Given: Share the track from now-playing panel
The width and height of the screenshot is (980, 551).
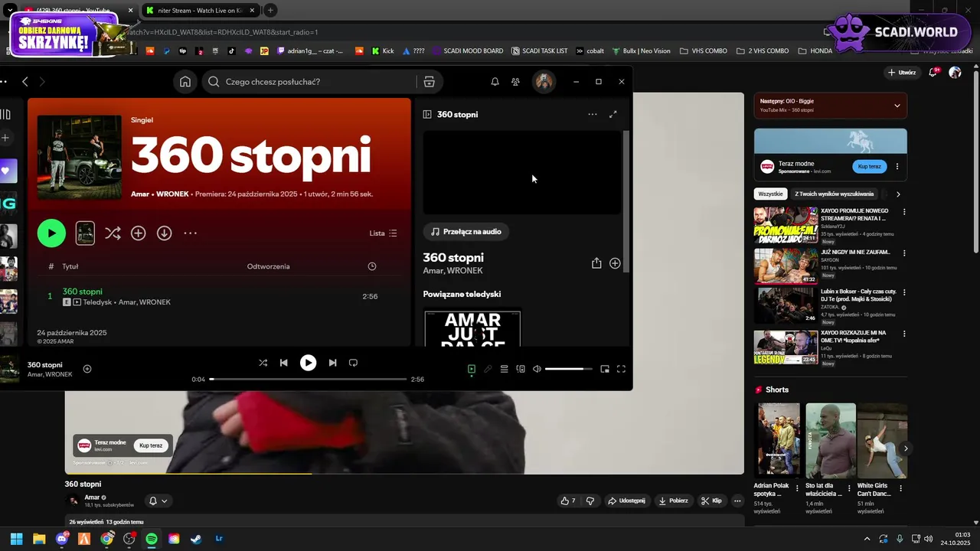Looking at the screenshot, I should pos(596,263).
